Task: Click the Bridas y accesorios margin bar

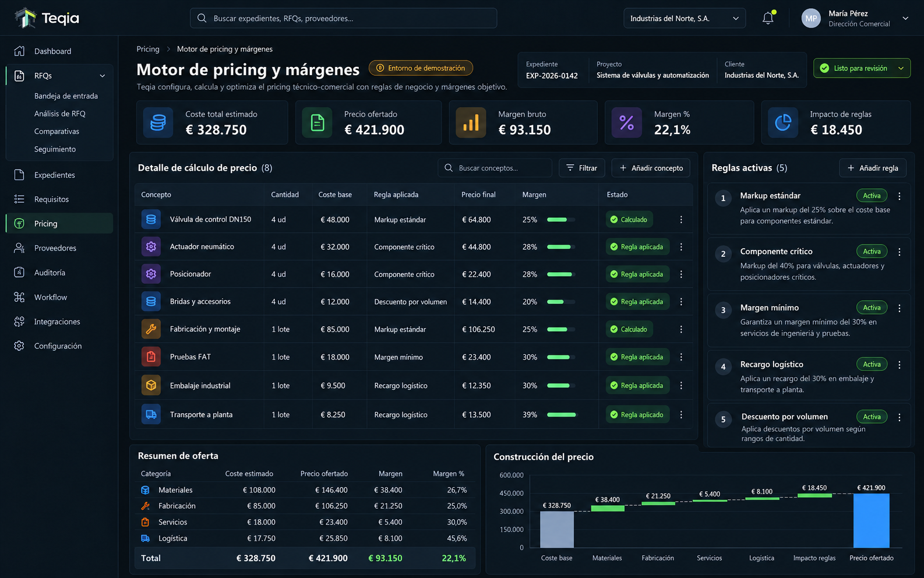Action: pyautogui.click(x=561, y=302)
